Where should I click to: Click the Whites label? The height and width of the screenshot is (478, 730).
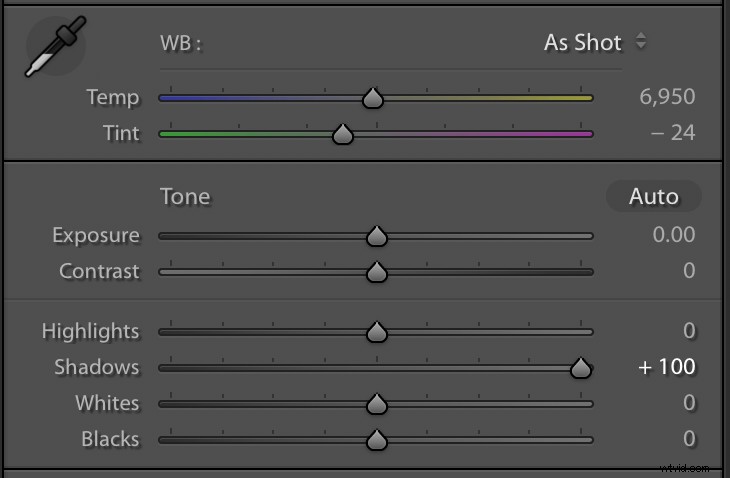coord(107,403)
